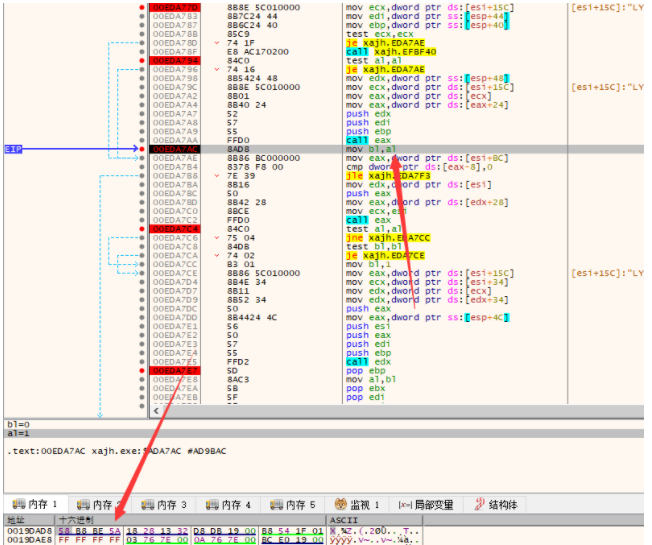This screenshot has width=652, height=545.
Task: Select instruction jne xajh.EDA7CC
Action: point(388,238)
